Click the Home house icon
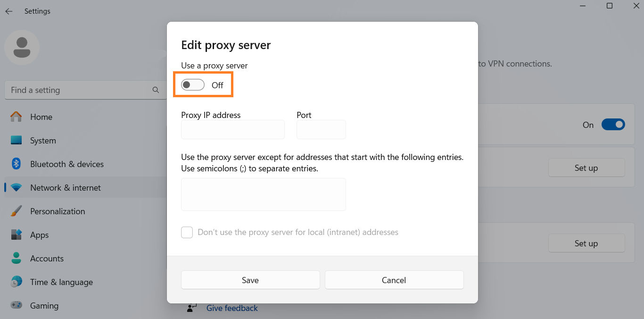 [16, 117]
